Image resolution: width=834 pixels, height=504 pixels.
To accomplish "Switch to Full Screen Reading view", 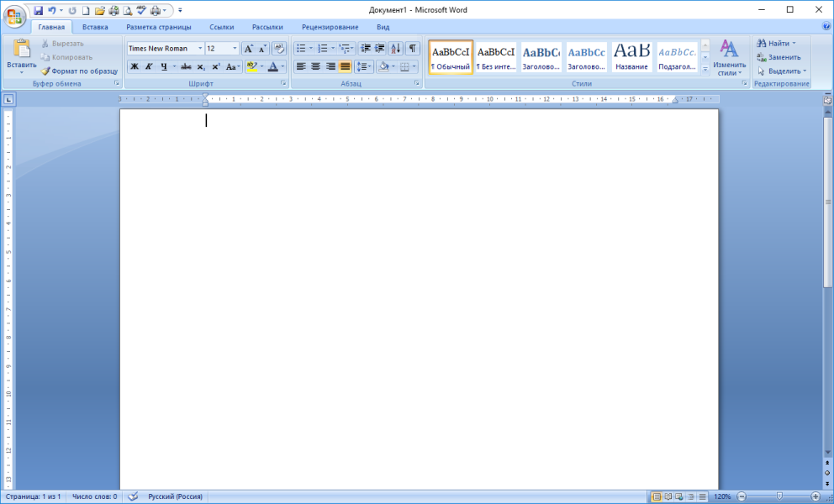I will (x=668, y=496).
